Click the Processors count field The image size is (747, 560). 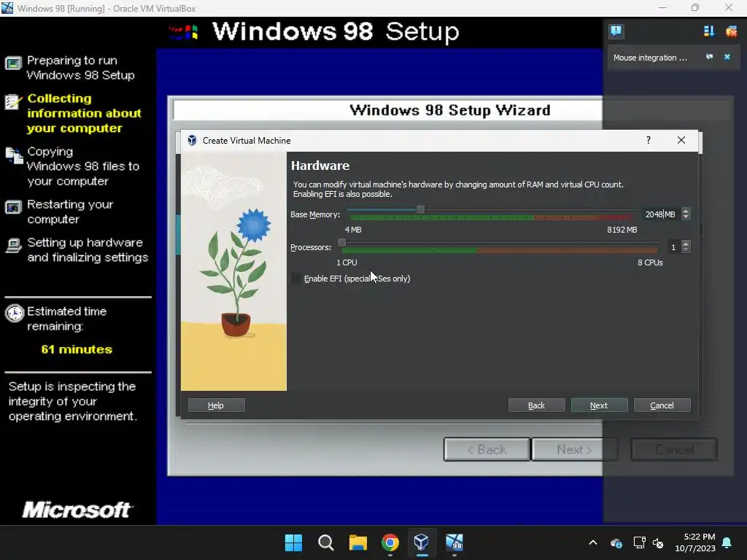click(x=673, y=247)
